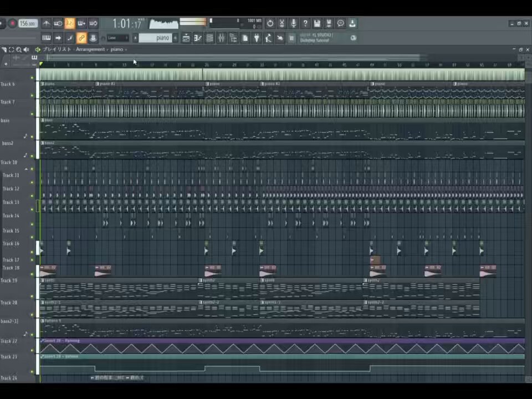
Task: Enable typing keyboard to piano button
Action: 46,38
